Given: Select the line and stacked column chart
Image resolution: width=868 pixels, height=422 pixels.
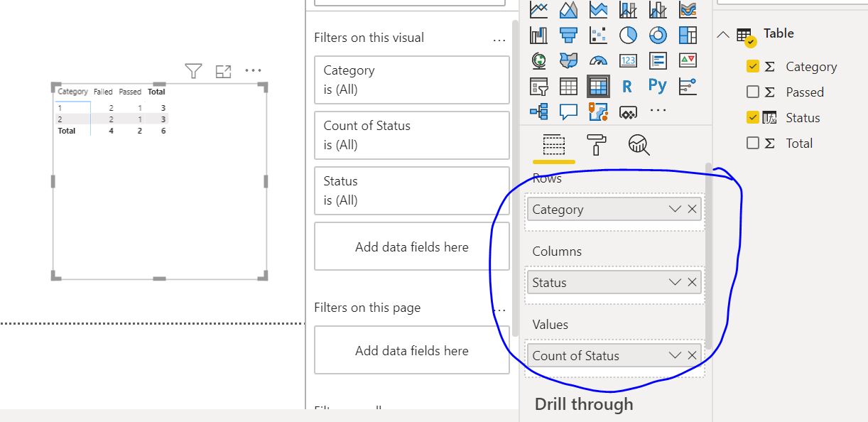Looking at the screenshot, I should (628, 9).
